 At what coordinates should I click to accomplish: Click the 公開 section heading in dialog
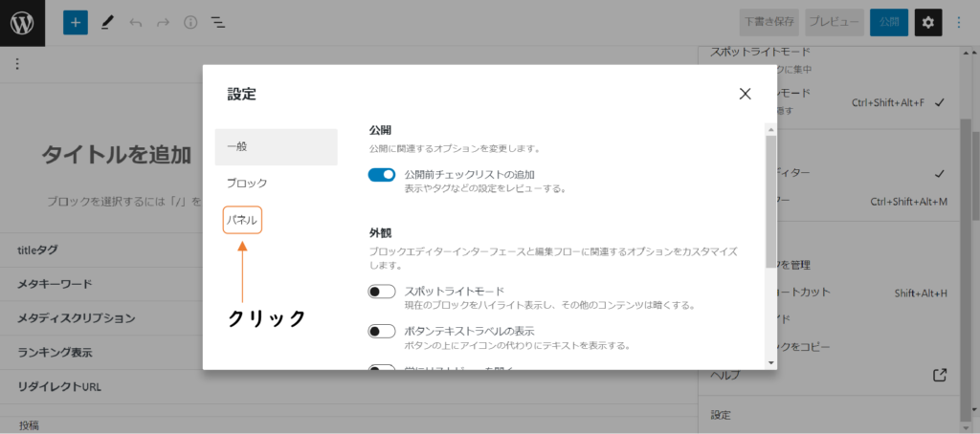coord(379,131)
